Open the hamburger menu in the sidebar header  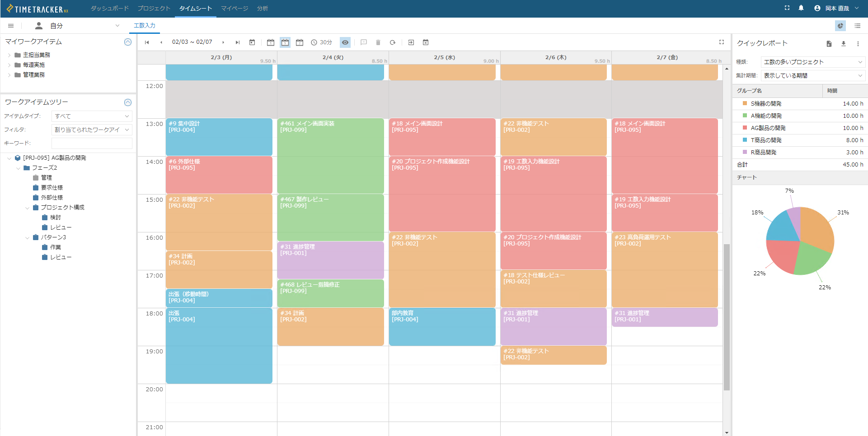point(11,26)
